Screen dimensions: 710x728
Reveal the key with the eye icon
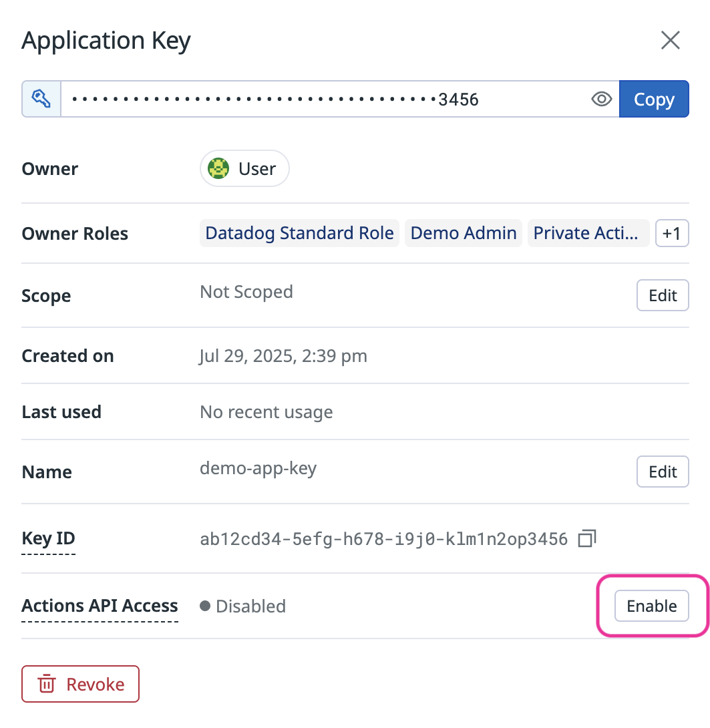click(601, 99)
